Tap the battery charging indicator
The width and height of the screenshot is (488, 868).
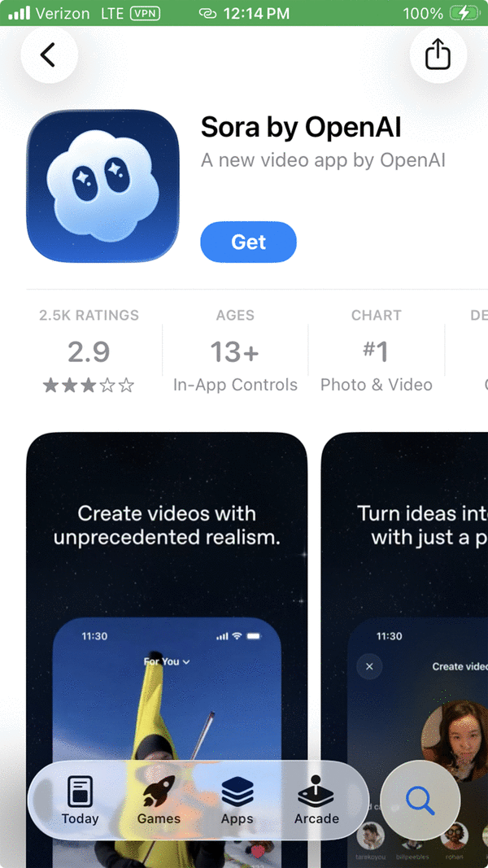[x=464, y=13]
